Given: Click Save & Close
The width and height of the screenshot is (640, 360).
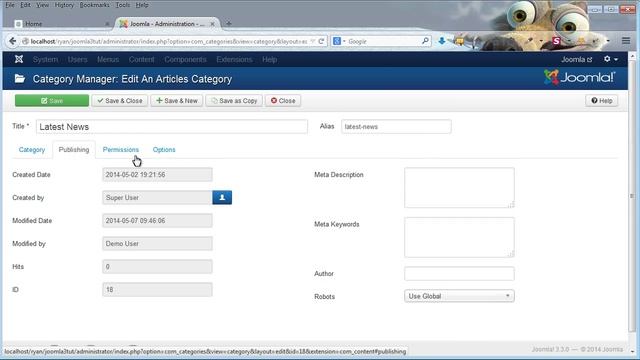Looking at the screenshot, I should click(120, 101).
